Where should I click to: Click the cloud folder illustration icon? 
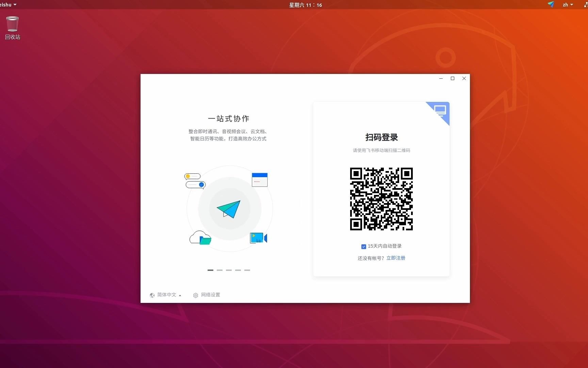[200, 237]
